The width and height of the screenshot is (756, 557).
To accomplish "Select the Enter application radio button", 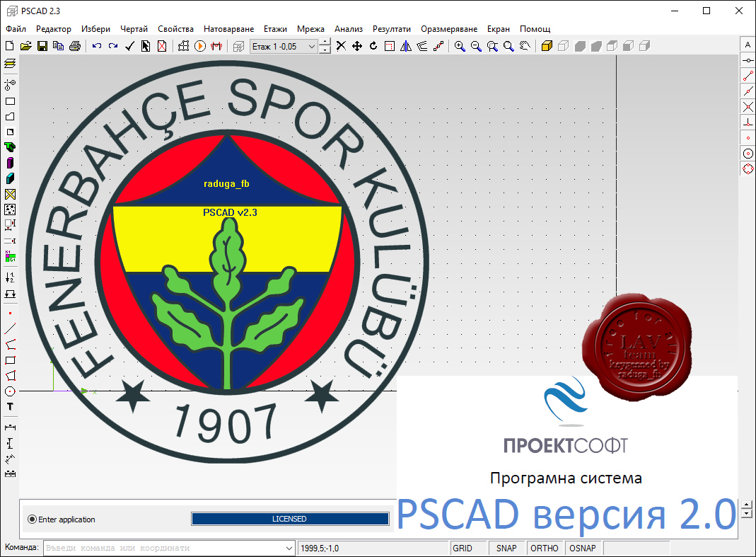I will click(33, 519).
